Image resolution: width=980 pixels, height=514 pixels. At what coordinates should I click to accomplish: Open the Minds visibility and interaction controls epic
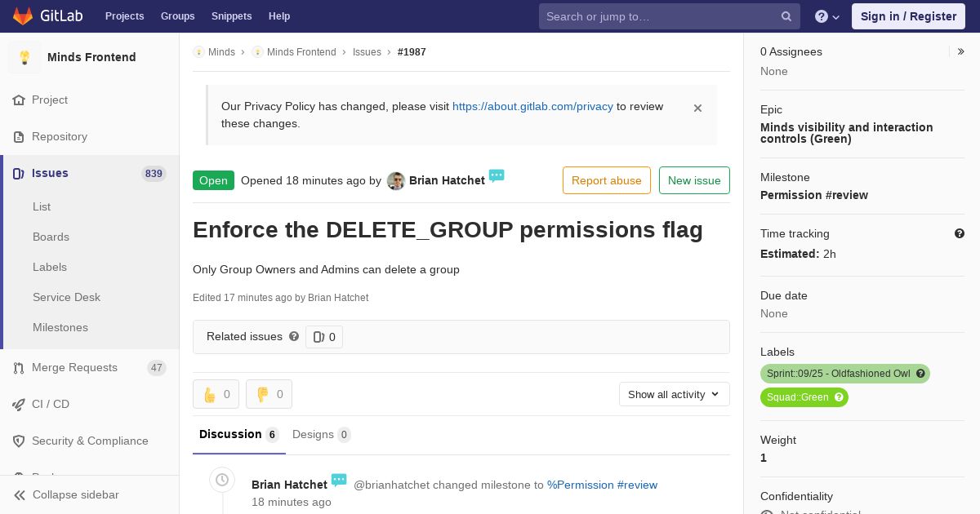click(x=847, y=133)
